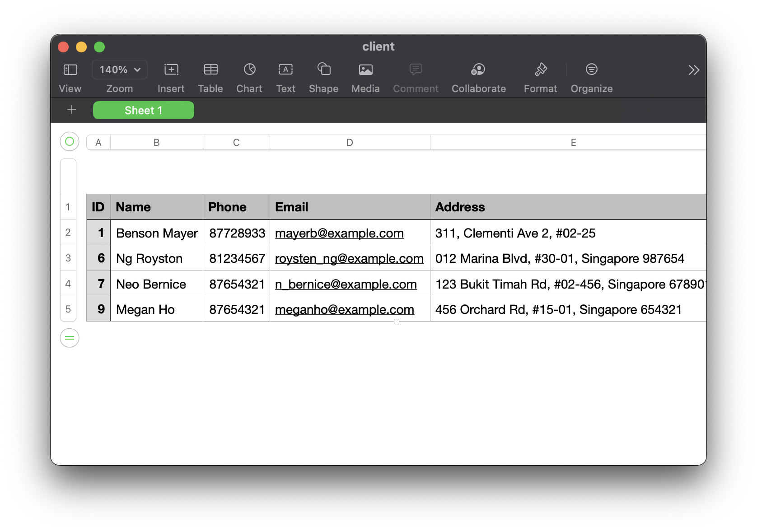The width and height of the screenshot is (757, 532).
Task: Select row 1 header
Action: click(x=68, y=207)
